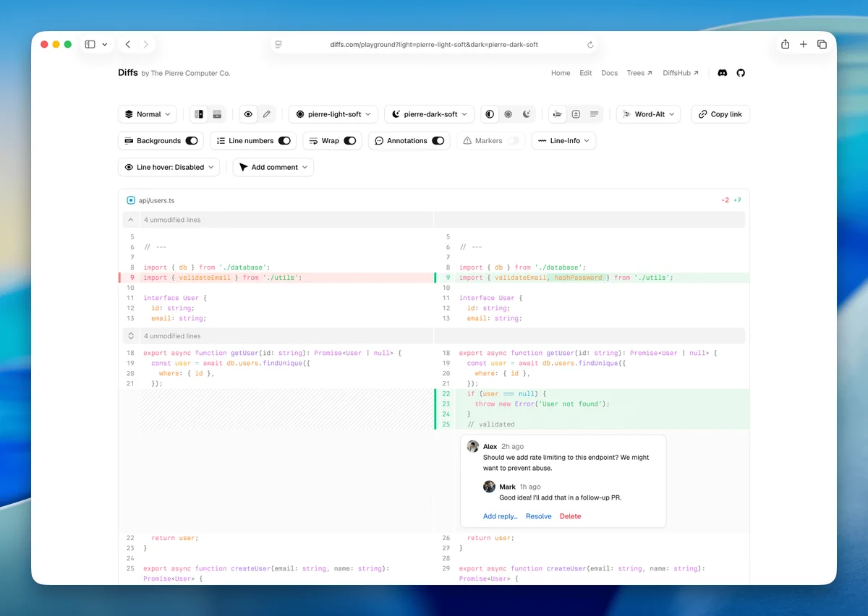This screenshot has height=616, width=868.
Task: Toggle the Line numbers switch
Action: [284, 141]
